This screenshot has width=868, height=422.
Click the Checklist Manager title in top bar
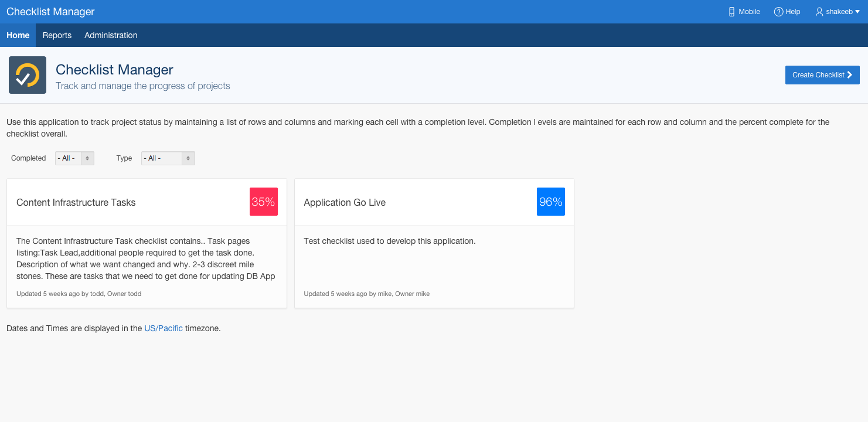tap(50, 12)
